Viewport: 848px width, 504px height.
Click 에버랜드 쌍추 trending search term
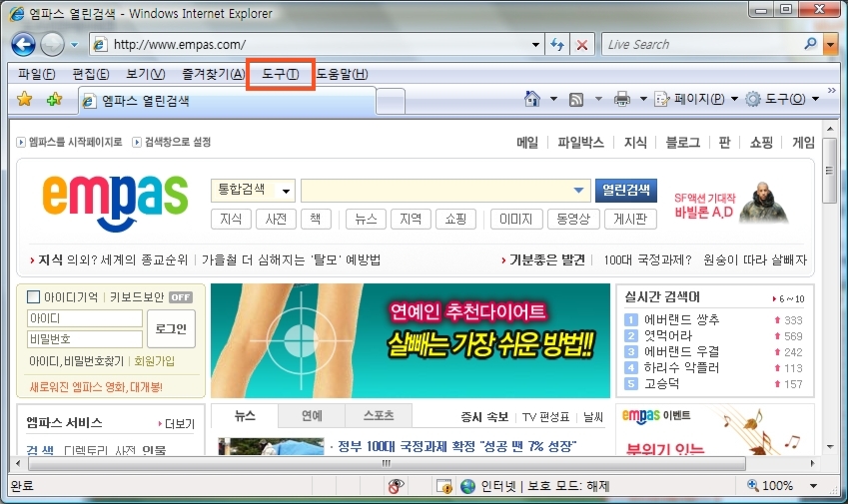pos(681,319)
